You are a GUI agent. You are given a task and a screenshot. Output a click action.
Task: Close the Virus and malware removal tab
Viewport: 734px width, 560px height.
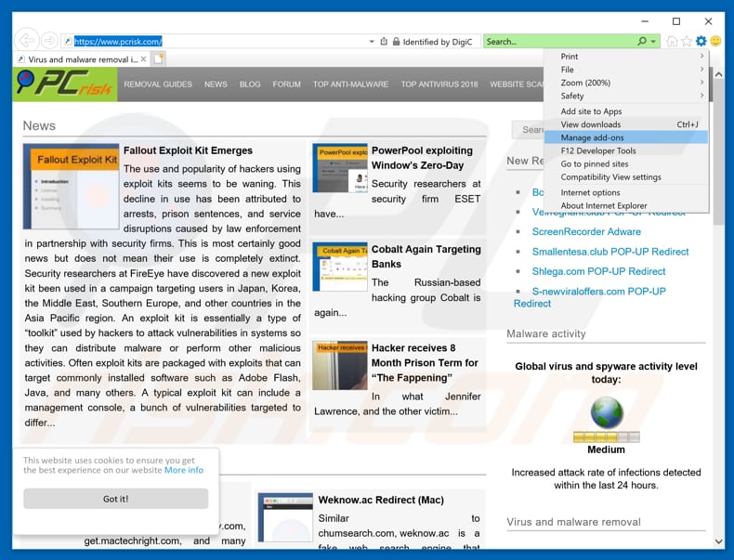[143, 59]
